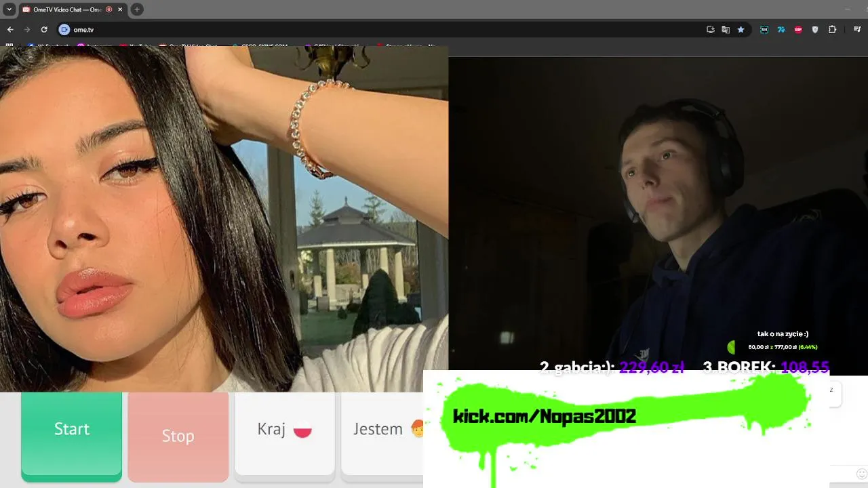The image size is (868, 488).
Task: Open the blue 7TV extension icon
Action: point(781,30)
